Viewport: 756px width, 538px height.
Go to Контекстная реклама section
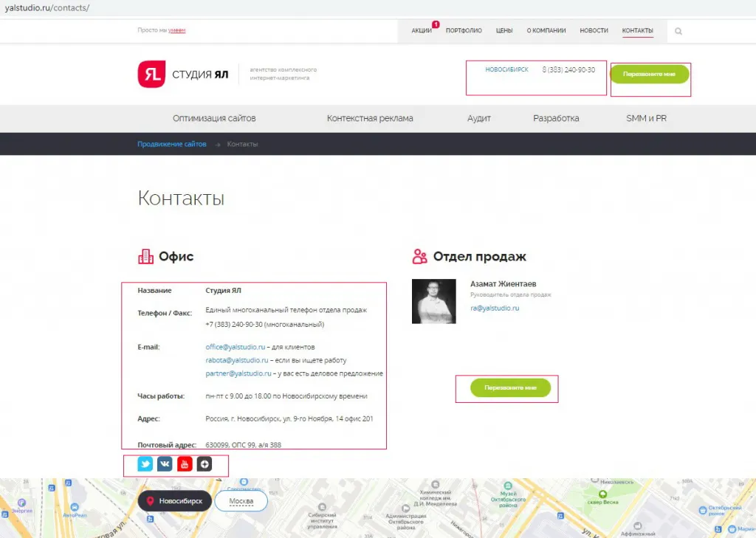click(x=370, y=118)
